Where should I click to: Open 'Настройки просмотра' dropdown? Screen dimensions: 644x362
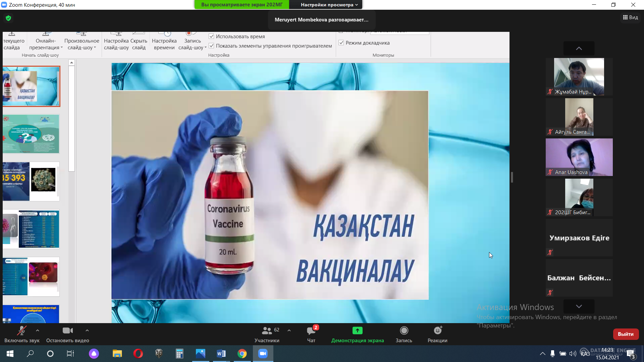329,5
